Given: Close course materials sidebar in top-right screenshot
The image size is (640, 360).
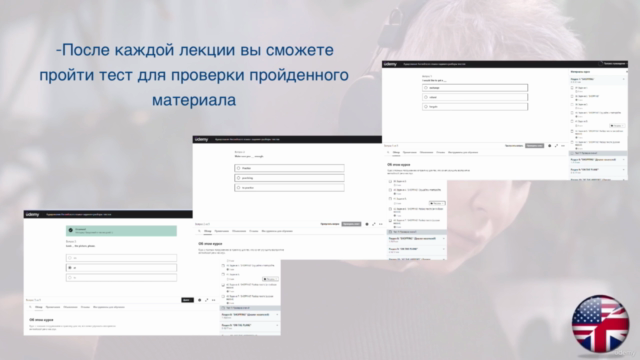Looking at the screenshot, I should tap(626, 71).
